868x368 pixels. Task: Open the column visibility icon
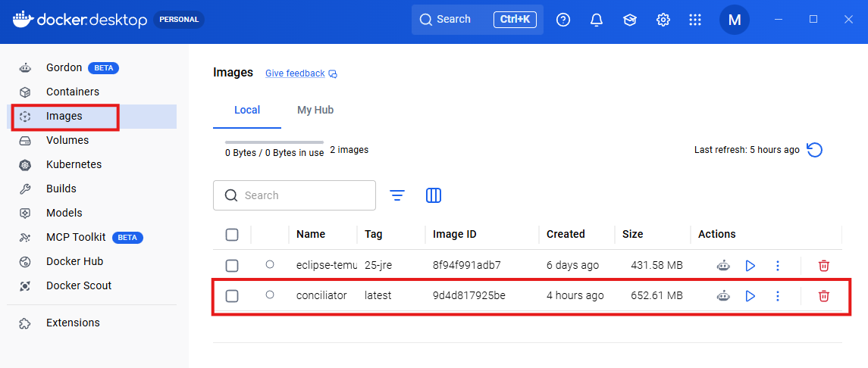[434, 195]
